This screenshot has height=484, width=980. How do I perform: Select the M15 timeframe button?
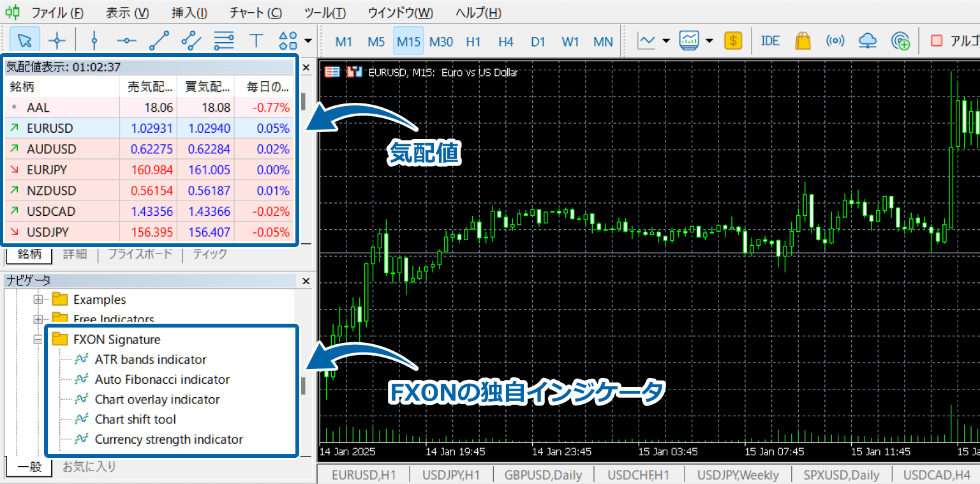(408, 42)
